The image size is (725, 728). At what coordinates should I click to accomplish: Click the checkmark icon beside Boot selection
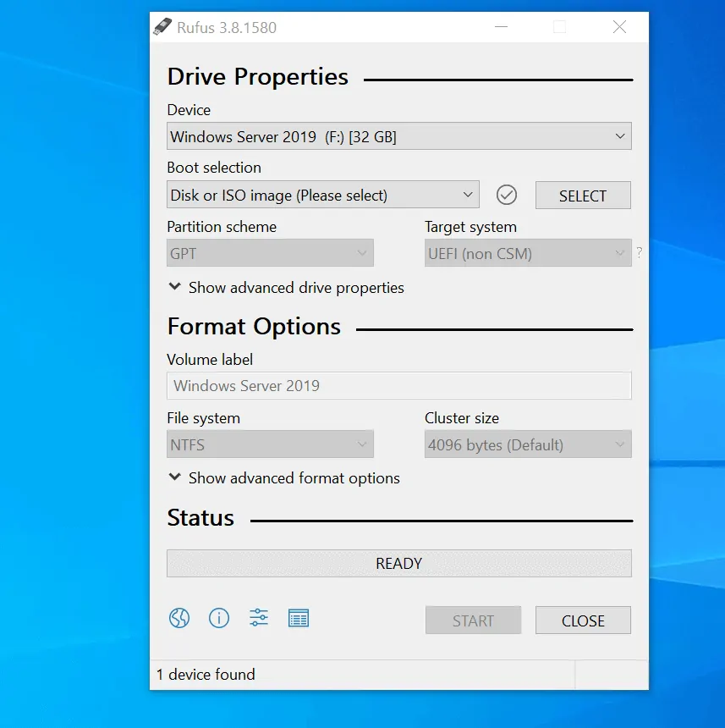coord(506,195)
